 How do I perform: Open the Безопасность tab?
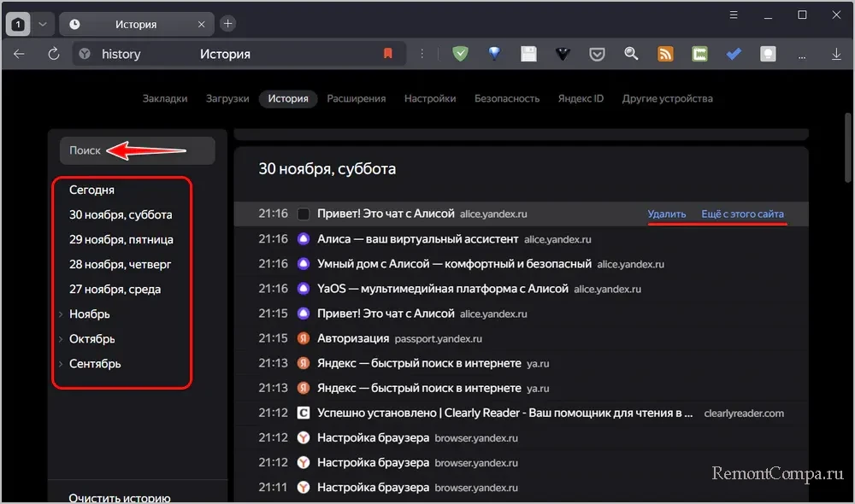click(506, 98)
